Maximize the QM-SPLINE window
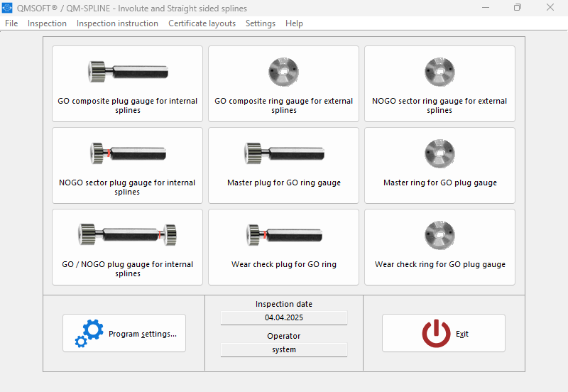This screenshot has height=392, width=568. point(518,8)
